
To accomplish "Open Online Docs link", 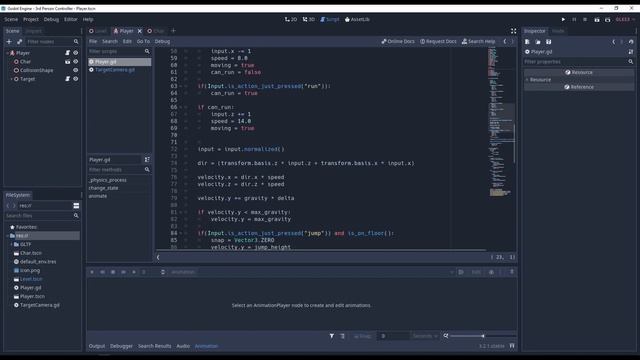I will coord(398,41).
